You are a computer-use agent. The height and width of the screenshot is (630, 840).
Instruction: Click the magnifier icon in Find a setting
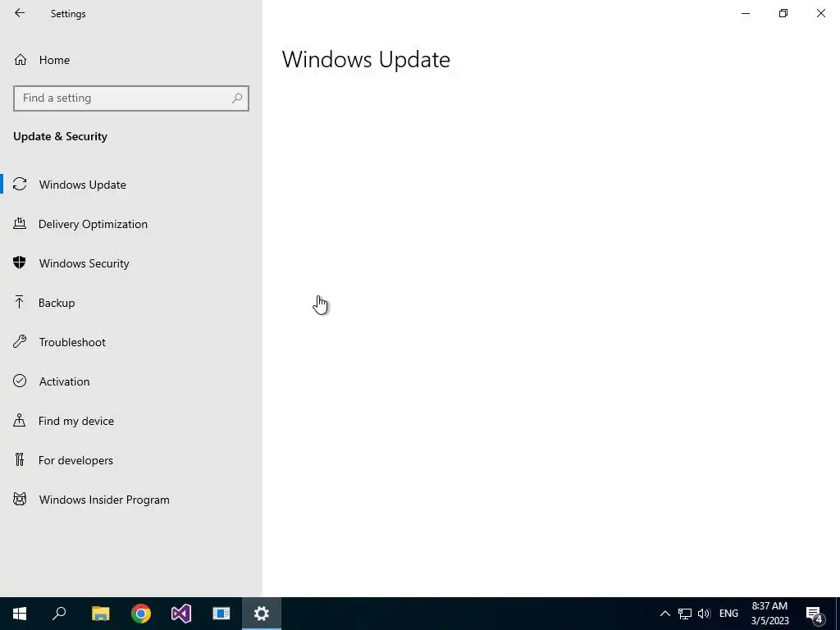click(237, 98)
